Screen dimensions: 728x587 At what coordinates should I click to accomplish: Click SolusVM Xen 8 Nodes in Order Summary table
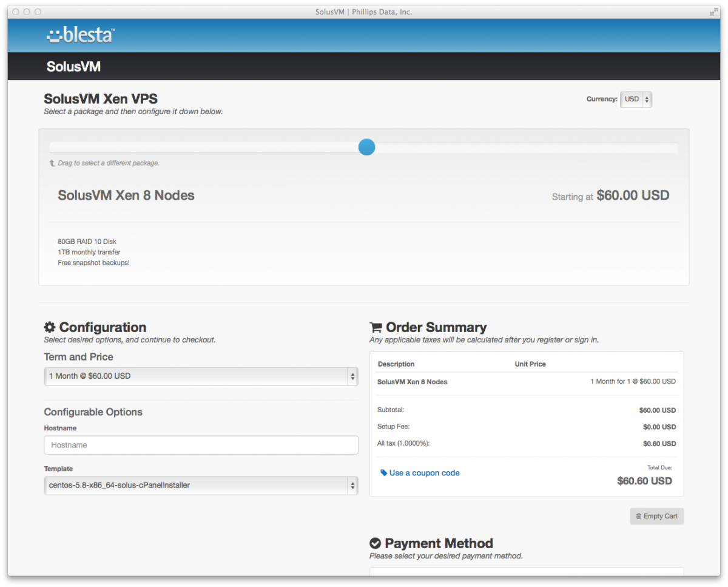pos(413,382)
